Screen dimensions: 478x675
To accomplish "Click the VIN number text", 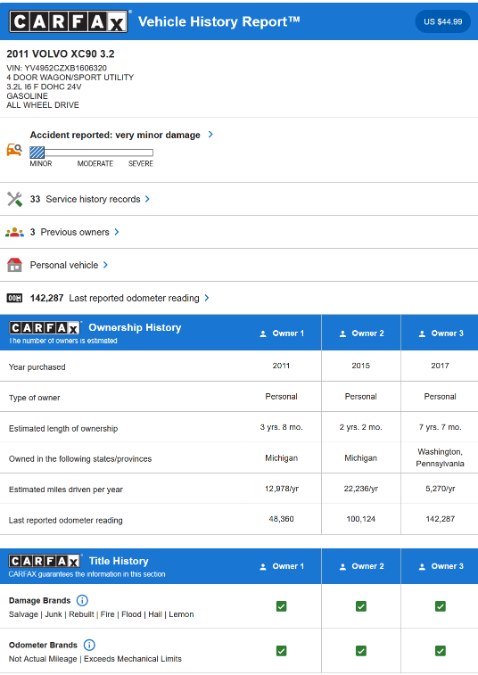I will click(56, 68).
